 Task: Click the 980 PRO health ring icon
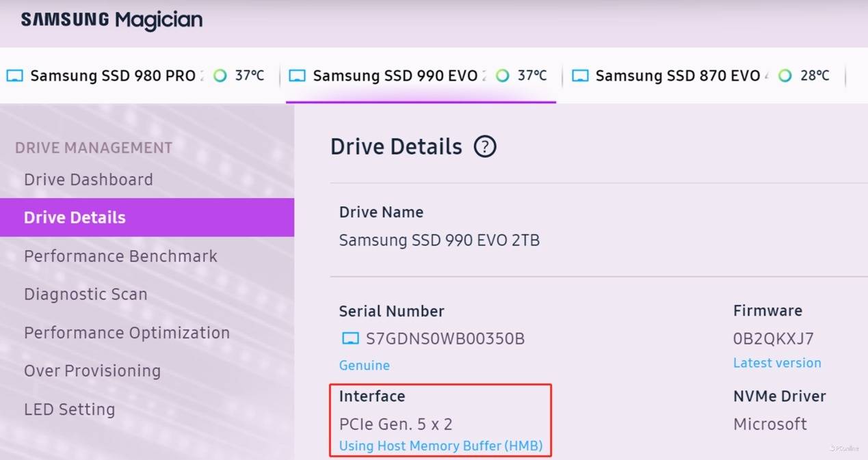[220, 76]
